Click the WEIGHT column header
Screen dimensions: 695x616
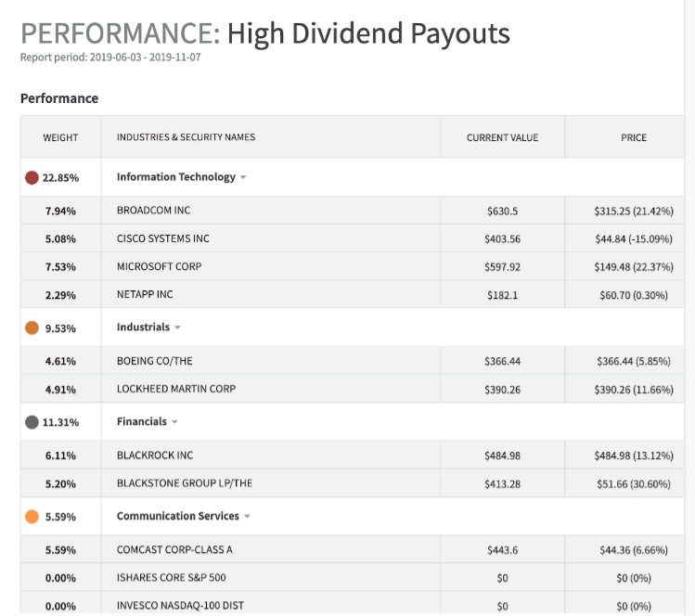(x=60, y=138)
